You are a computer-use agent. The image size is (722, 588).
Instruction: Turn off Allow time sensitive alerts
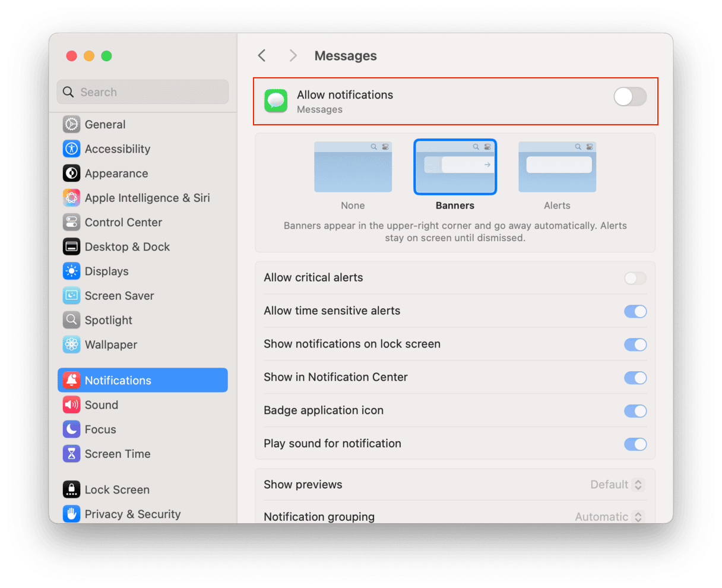click(635, 311)
